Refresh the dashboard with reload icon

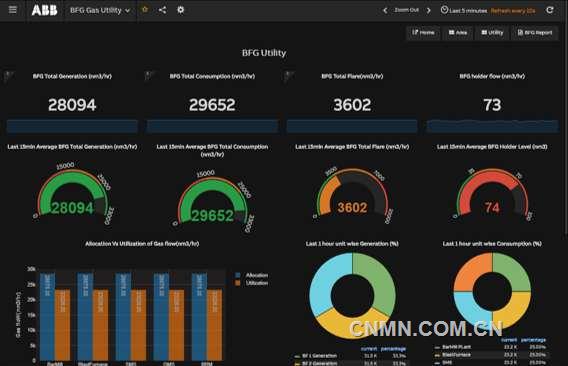[x=550, y=10]
